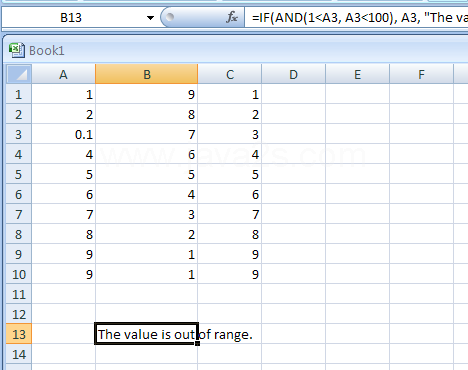468x370 pixels.
Task: Select row 7 header
Action: coord(19,214)
